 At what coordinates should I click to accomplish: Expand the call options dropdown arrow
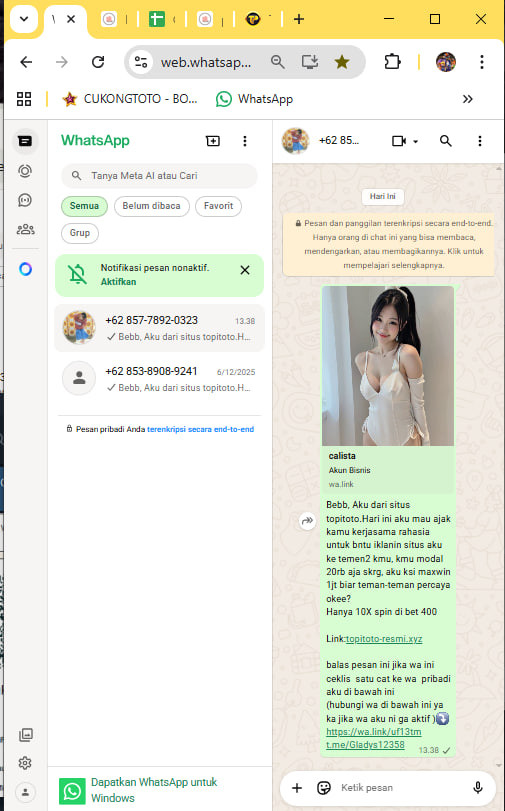coord(415,141)
